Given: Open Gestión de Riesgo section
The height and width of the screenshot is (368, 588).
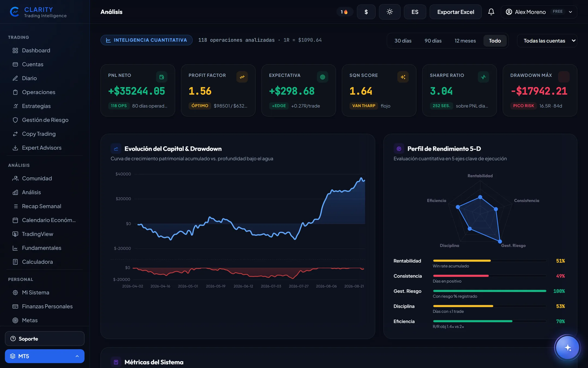Looking at the screenshot, I should click(45, 120).
